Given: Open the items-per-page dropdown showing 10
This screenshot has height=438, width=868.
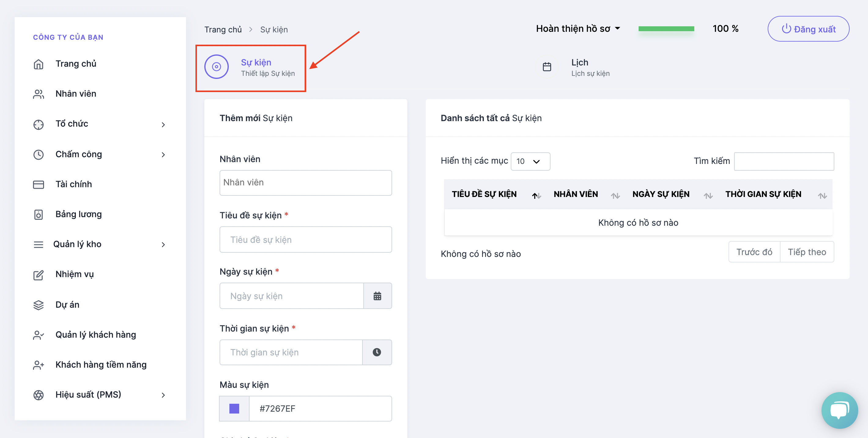Looking at the screenshot, I should (530, 161).
